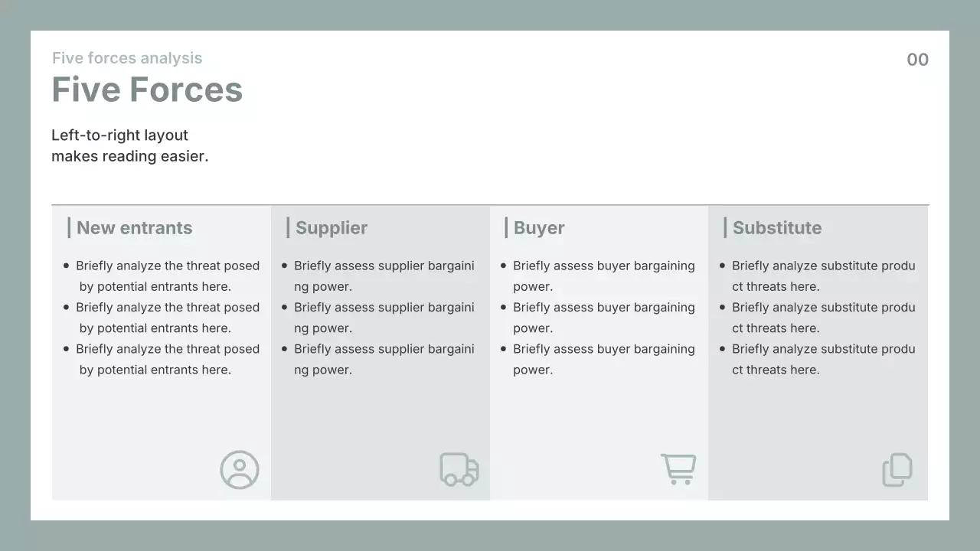980x551 pixels.
Task: Click the shopping cart icon in Buyer column
Action: point(678,469)
